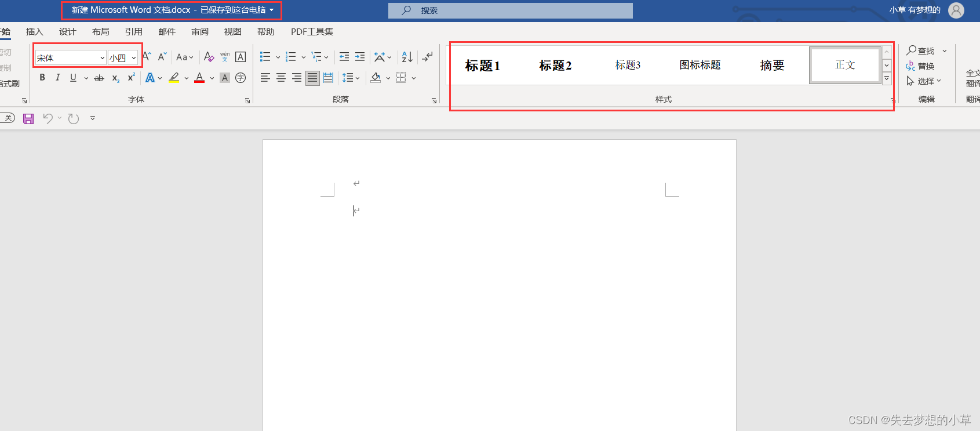Open the font size dropdown (小四)
The width and height of the screenshot is (980, 431).
point(134,58)
